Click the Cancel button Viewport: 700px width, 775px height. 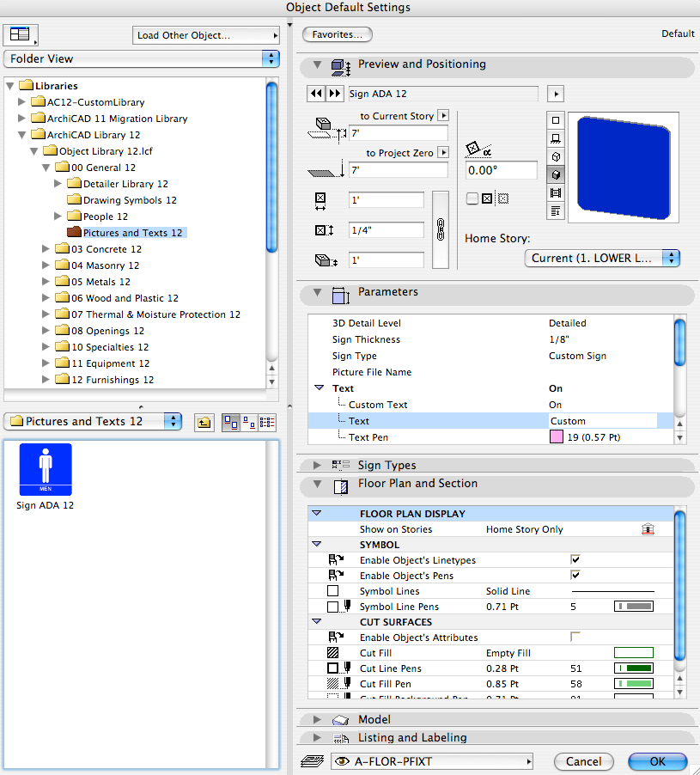(x=583, y=761)
